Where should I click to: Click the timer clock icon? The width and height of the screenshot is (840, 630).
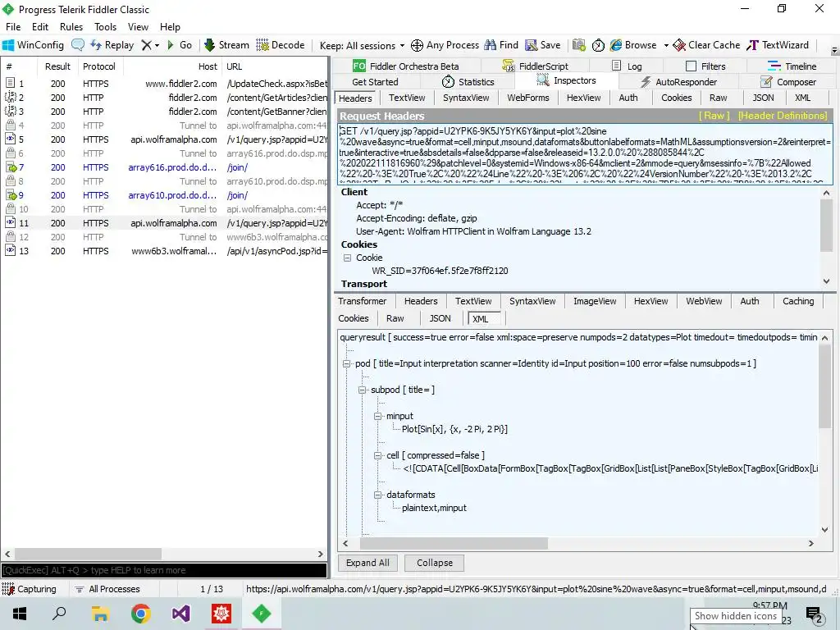pyautogui.click(x=598, y=46)
